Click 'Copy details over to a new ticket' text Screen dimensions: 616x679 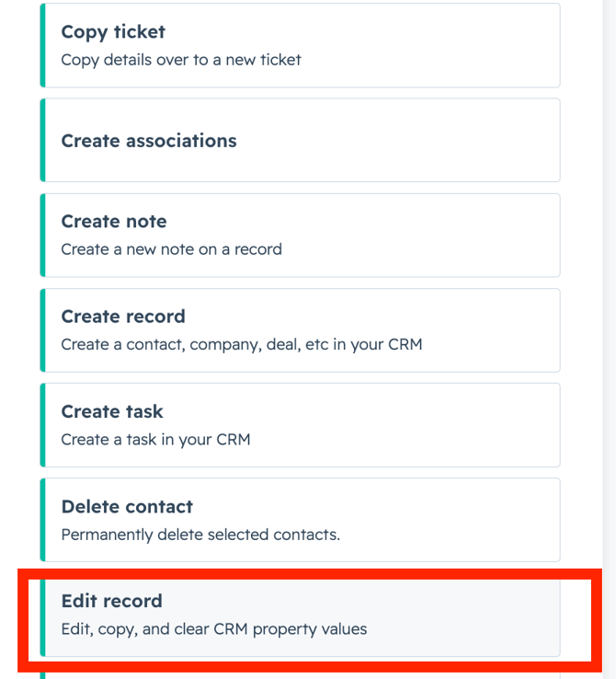(181, 60)
